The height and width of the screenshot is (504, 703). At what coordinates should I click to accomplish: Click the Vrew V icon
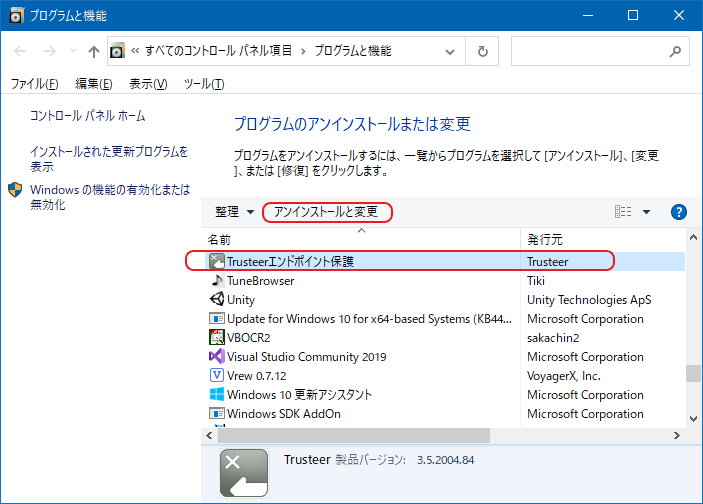click(217, 375)
